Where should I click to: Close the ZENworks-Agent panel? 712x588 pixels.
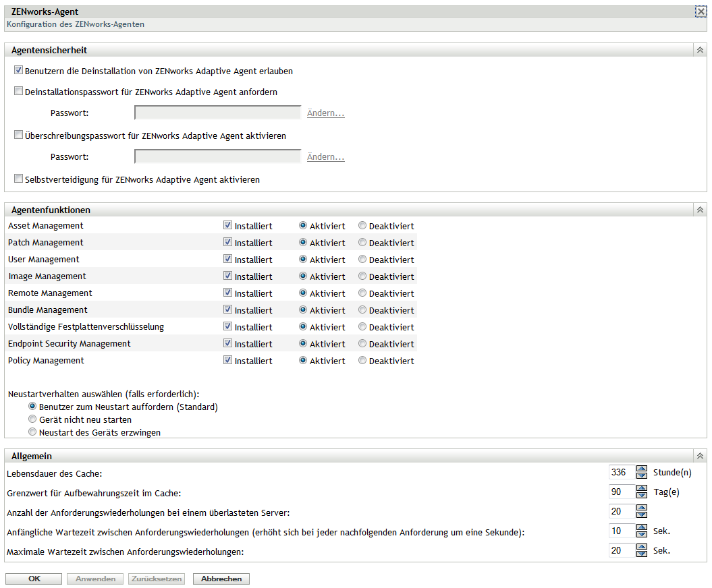[701, 11]
